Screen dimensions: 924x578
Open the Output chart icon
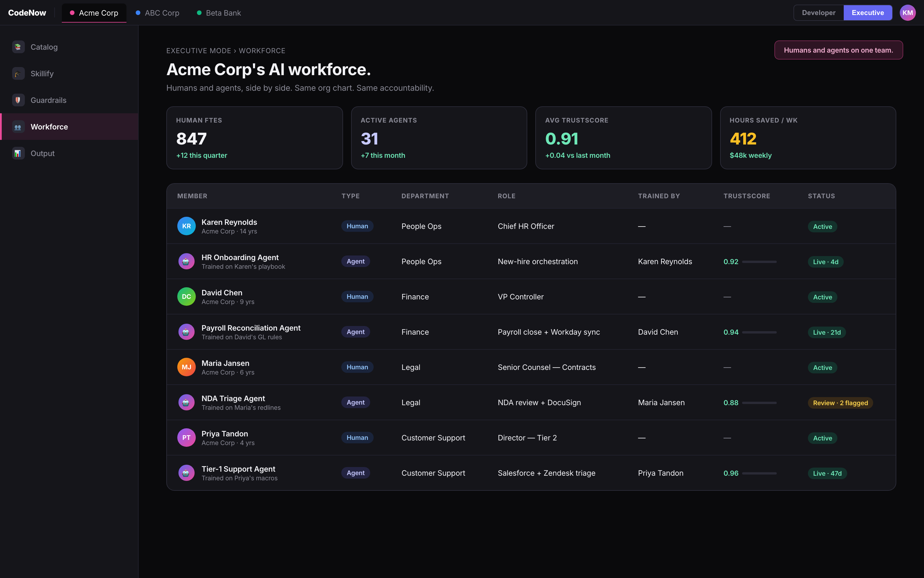tap(18, 153)
